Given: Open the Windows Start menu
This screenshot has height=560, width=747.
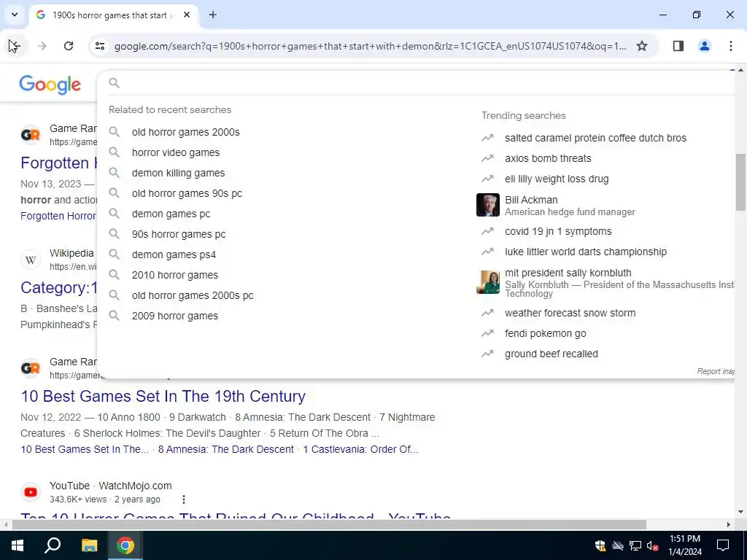Looking at the screenshot, I should tap(18, 545).
